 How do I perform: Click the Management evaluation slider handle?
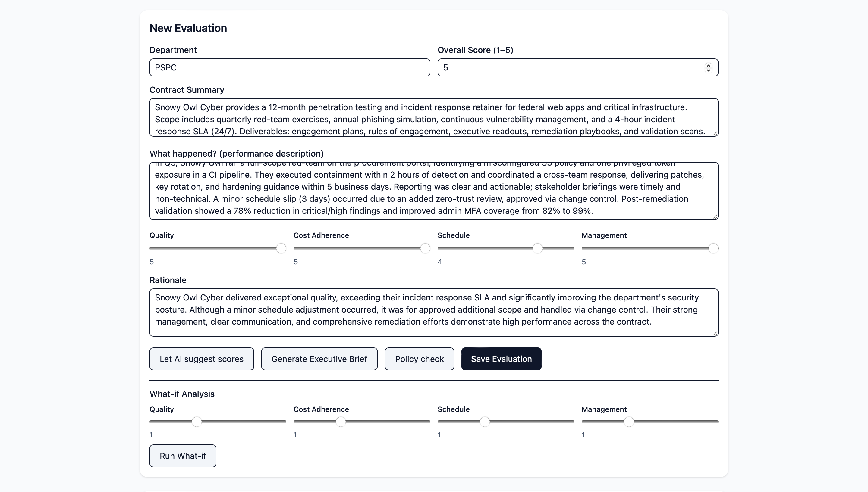(713, 248)
